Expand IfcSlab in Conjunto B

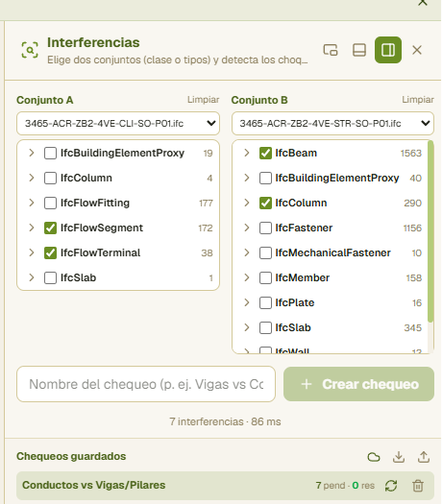coord(246,327)
